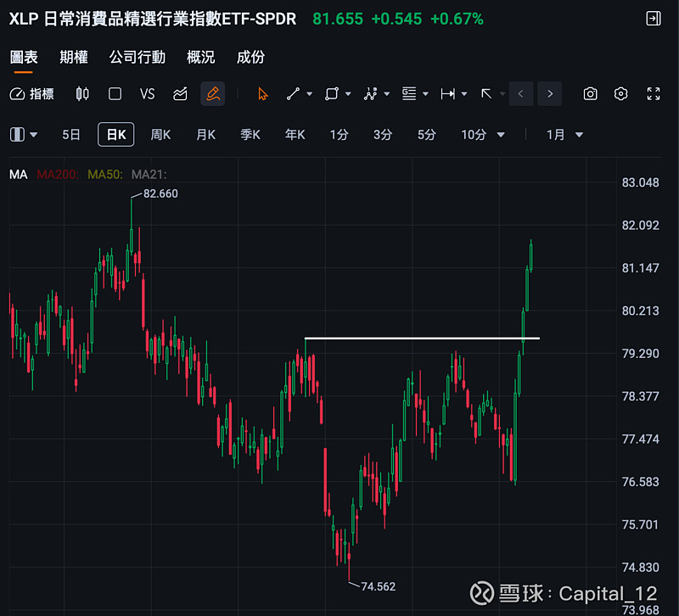Open the 概況 tab

[x=200, y=57]
